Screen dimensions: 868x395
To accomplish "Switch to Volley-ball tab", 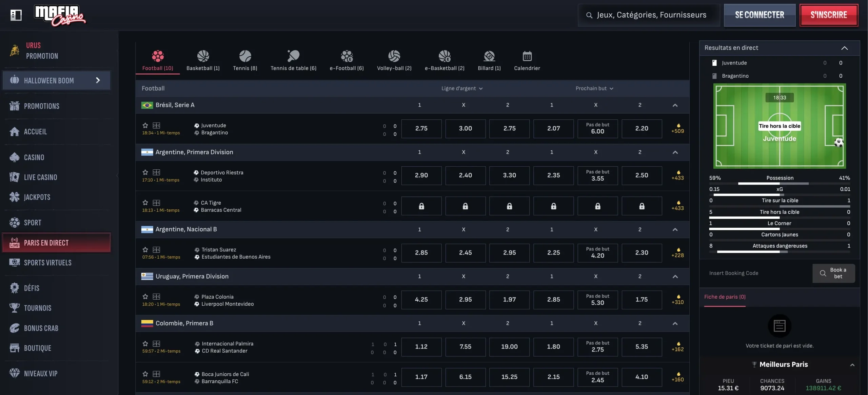I will pyautogui.click(x=394, y=60).
